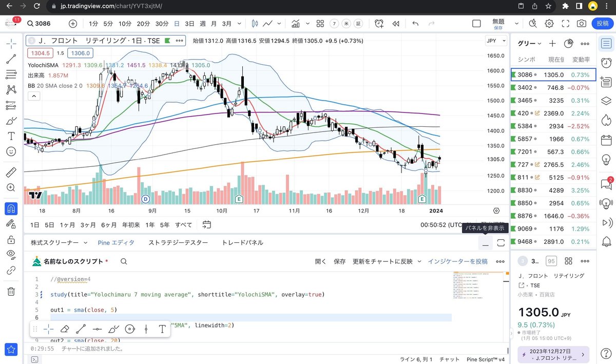Toggle hide all drawings eye icon
Viewport: 616px width, 364px height.
tap(11, 254)
